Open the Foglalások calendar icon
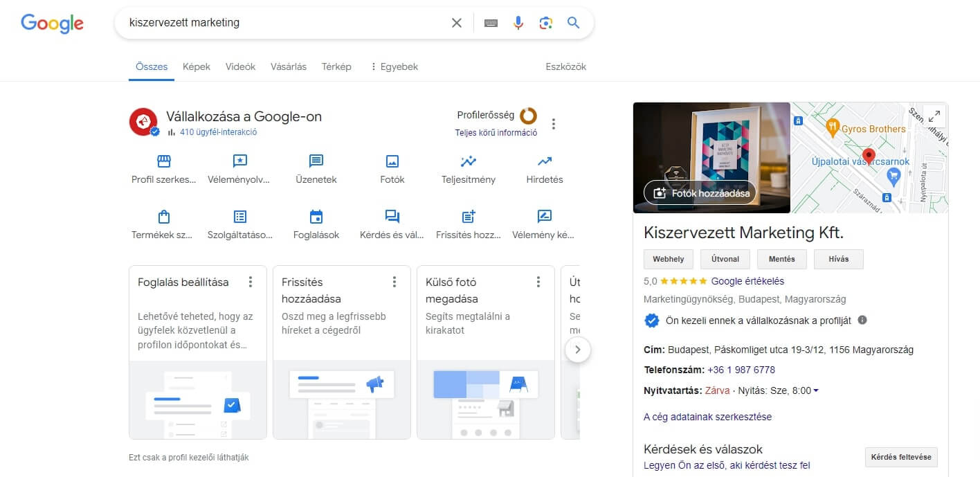Image resolution: width=980 pixels, height=477 pixels. point(316,217)
